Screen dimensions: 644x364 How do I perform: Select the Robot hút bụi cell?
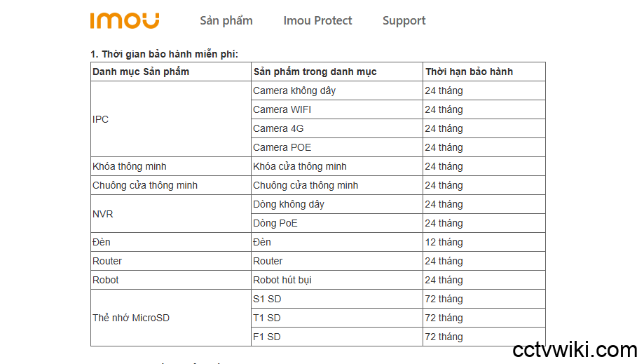[x=282, y=280]
